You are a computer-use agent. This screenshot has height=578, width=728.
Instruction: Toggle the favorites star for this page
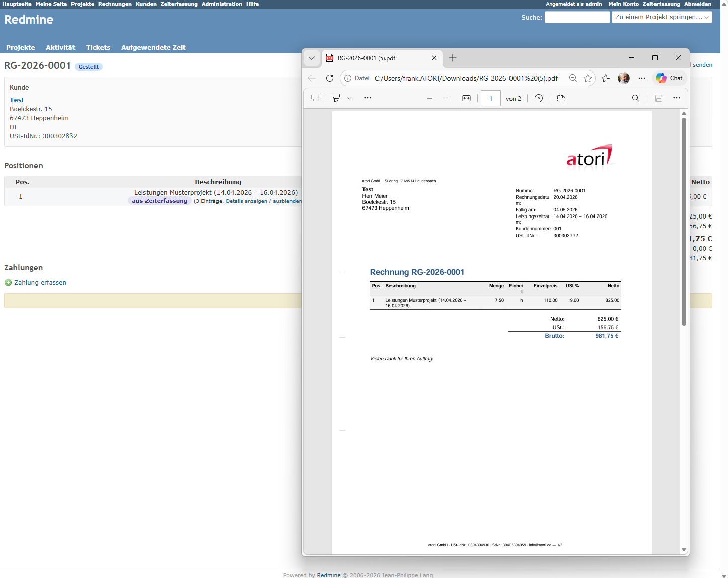tap(588, 78)
